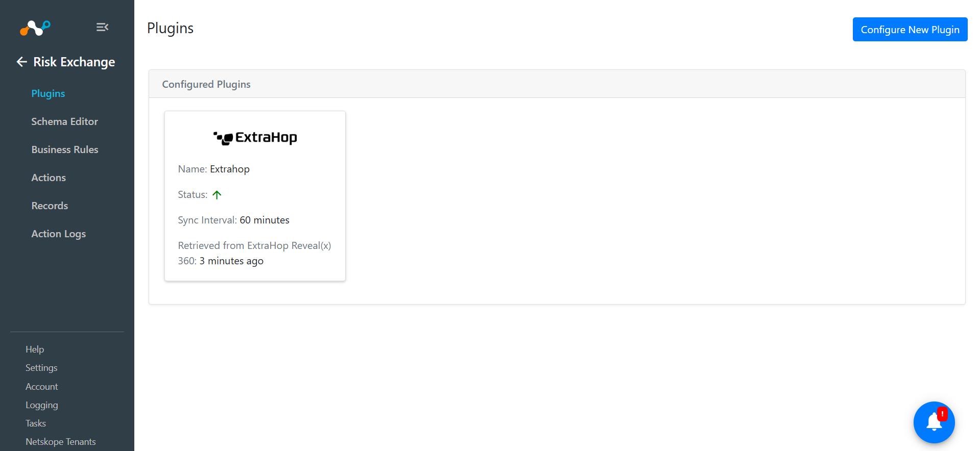The image size is (980, 451).
Task: Click the '3 minutes ago' retrieved text
Action: click(x=231, y=261)
